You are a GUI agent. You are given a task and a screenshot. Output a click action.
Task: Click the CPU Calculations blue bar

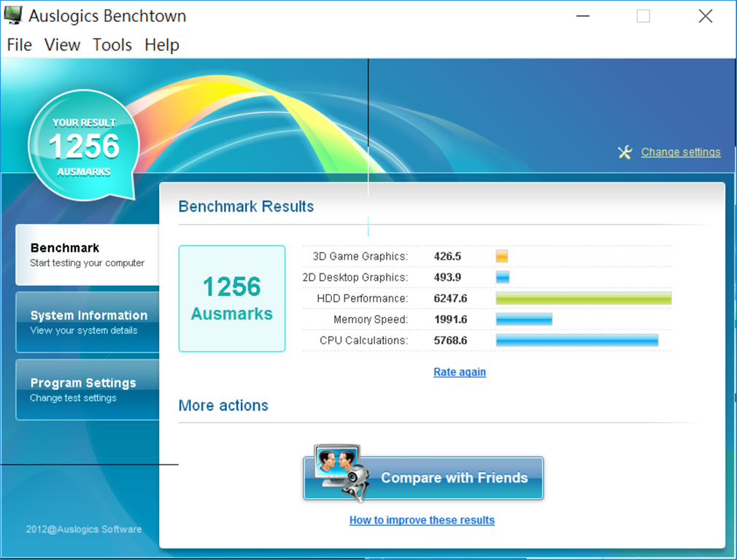577,340
